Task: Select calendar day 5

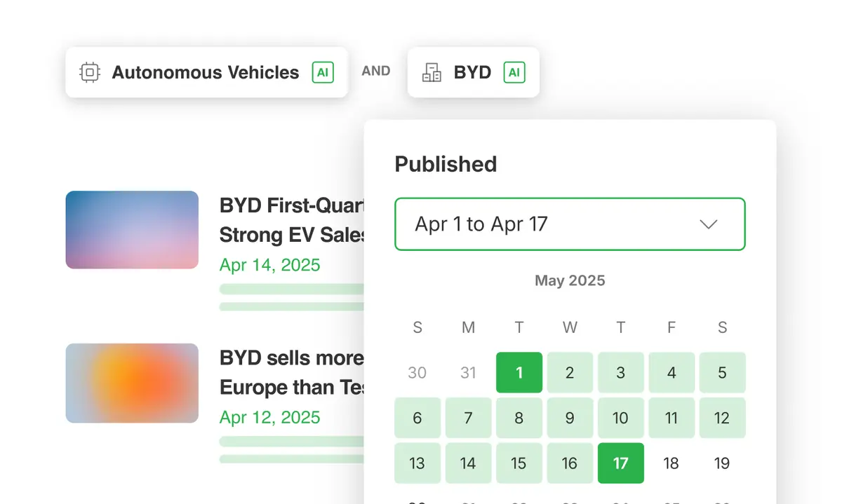Action: (722, 372)
